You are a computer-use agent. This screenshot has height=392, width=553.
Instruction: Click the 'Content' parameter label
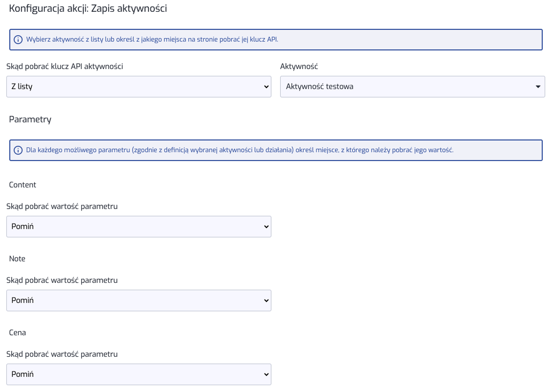23,184
